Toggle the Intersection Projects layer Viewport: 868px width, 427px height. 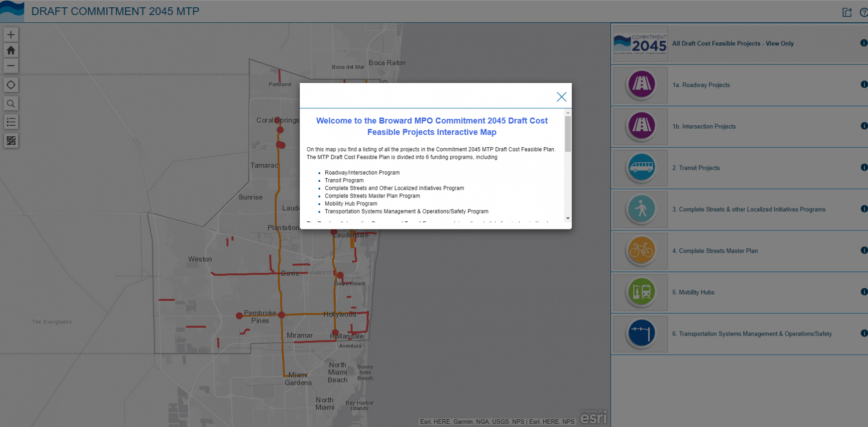point(640,127)
